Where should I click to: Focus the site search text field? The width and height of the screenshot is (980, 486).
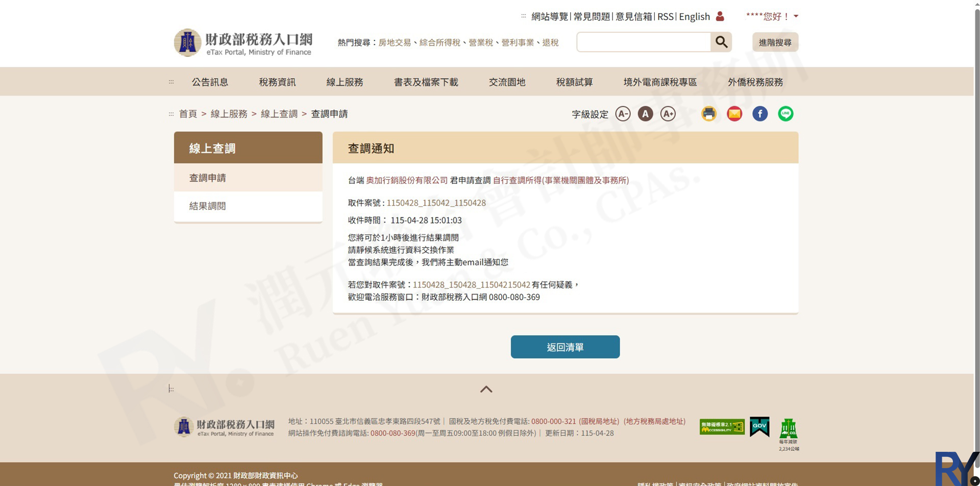(644, 42)
